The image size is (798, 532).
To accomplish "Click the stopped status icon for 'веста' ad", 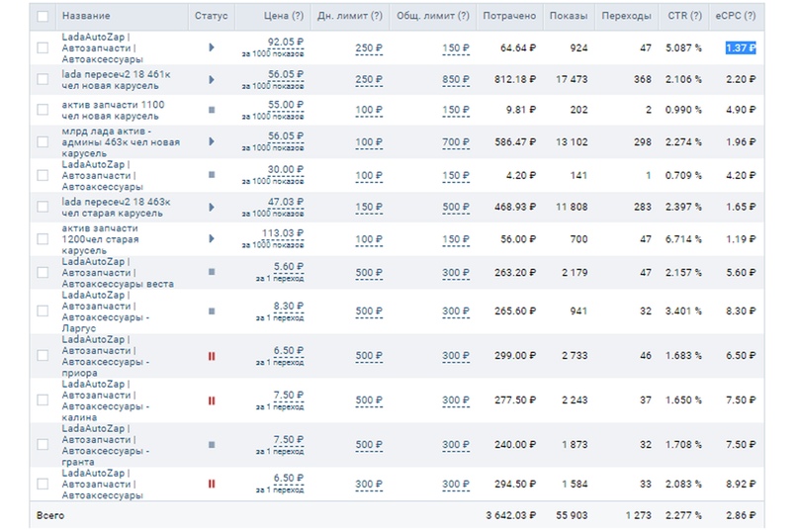I will [211, 271].
